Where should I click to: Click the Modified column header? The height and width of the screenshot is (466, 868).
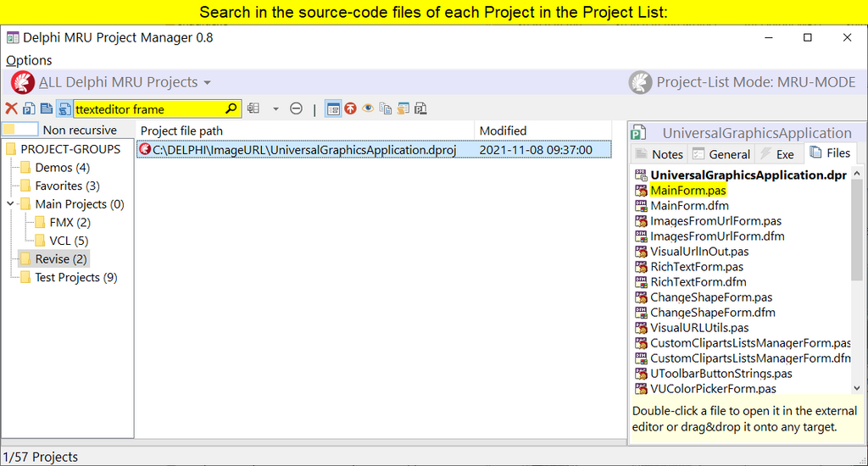[x=503, y=130]
